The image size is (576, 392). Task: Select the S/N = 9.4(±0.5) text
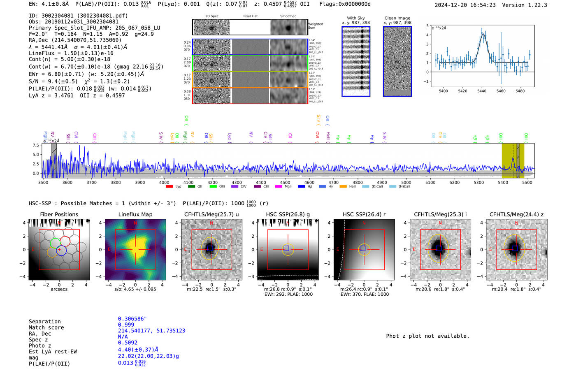point(53,81)
